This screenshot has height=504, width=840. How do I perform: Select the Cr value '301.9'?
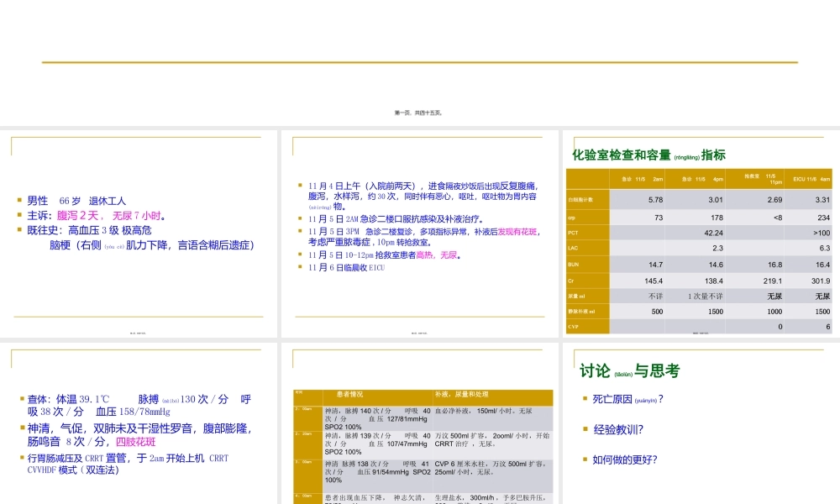click(x=808, y=281)
